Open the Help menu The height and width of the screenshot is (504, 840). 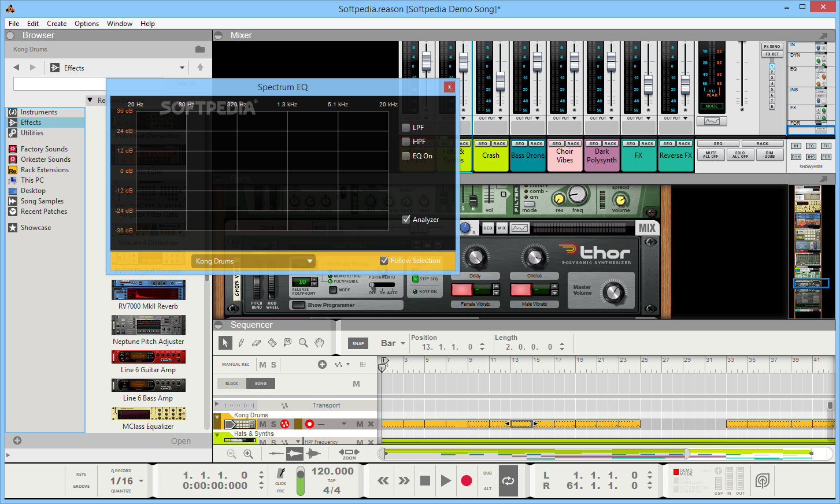point(147,24)
